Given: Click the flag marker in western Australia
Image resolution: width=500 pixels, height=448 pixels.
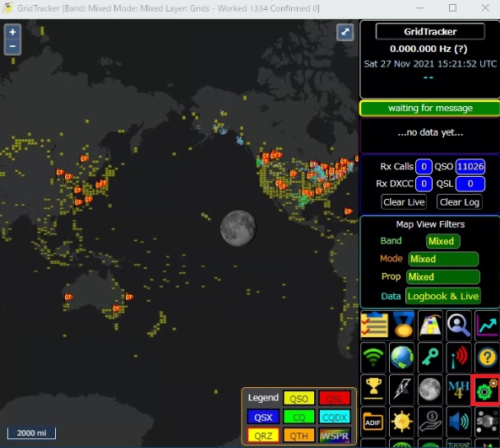Looking at the screenshot, I should pos(68,298).
